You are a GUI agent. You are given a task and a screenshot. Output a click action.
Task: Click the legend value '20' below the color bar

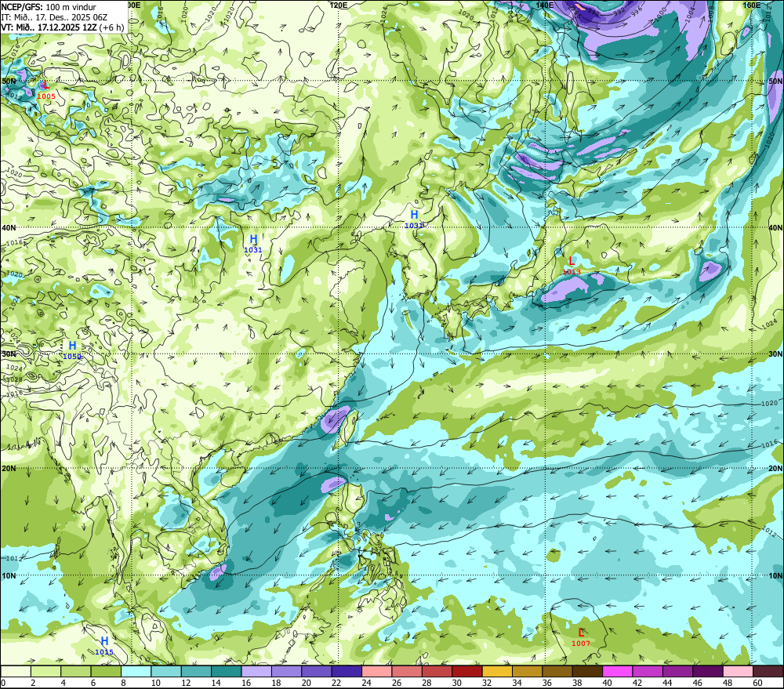point(307,683)
